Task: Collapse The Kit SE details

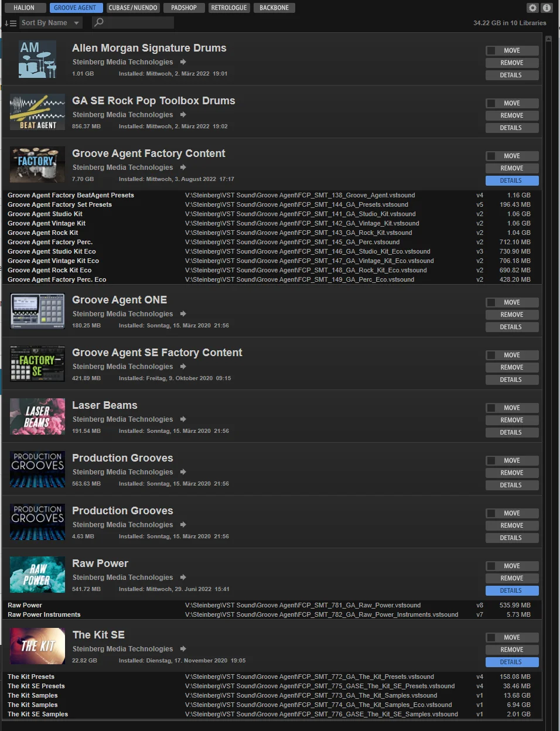Action: click(x=512, y=662)
